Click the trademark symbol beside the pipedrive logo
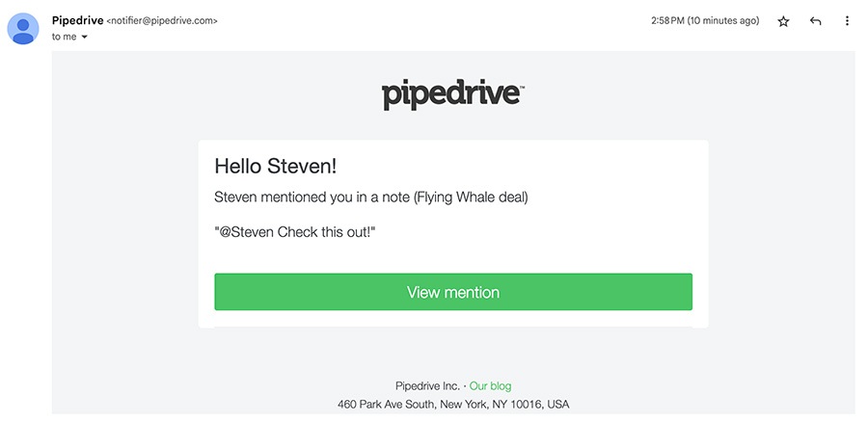Screen dimensions: 868x422 coord(522,87)
